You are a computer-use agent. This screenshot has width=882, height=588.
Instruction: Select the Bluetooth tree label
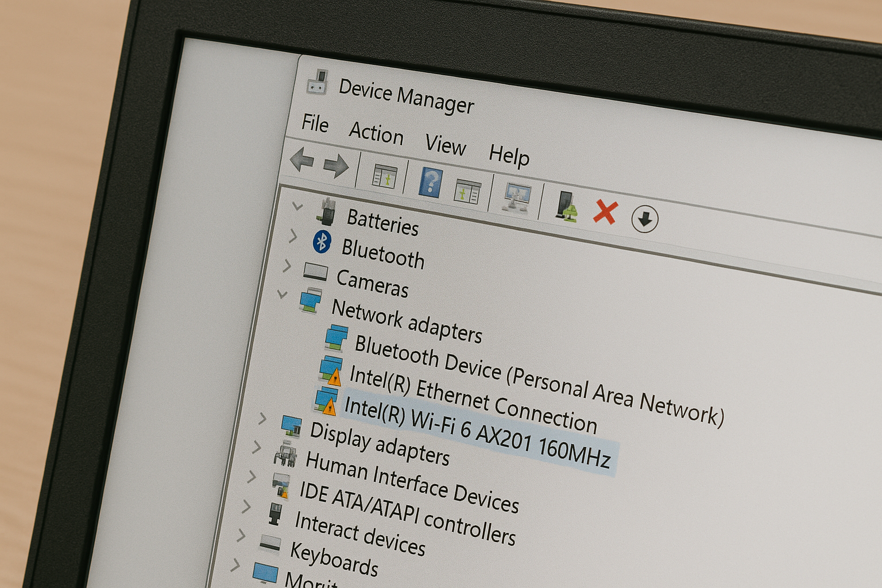(383, 254)
